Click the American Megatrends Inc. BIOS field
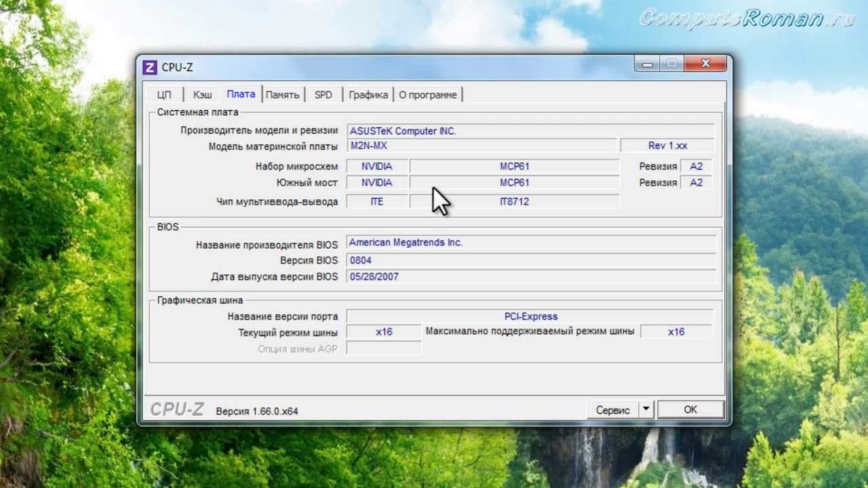868x488 pixels. 531,243
